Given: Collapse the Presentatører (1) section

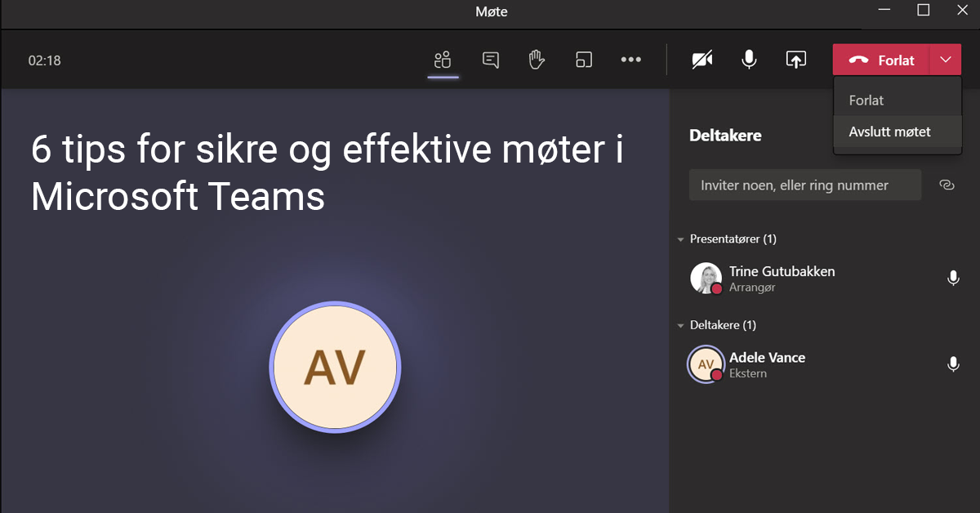Looking at the screenshot, I should click(680, 239).
